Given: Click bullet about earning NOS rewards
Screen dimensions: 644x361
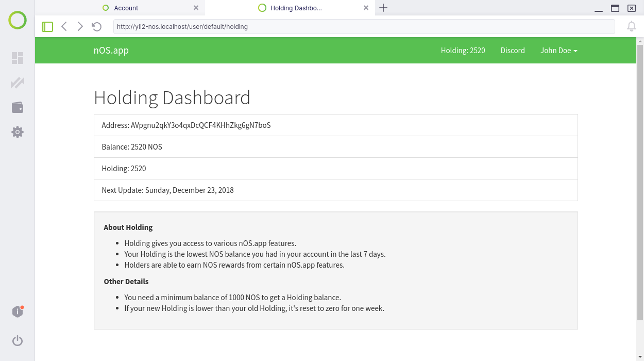Looking at the screenshot, I should pyautogui.click(x=234, y=265).
